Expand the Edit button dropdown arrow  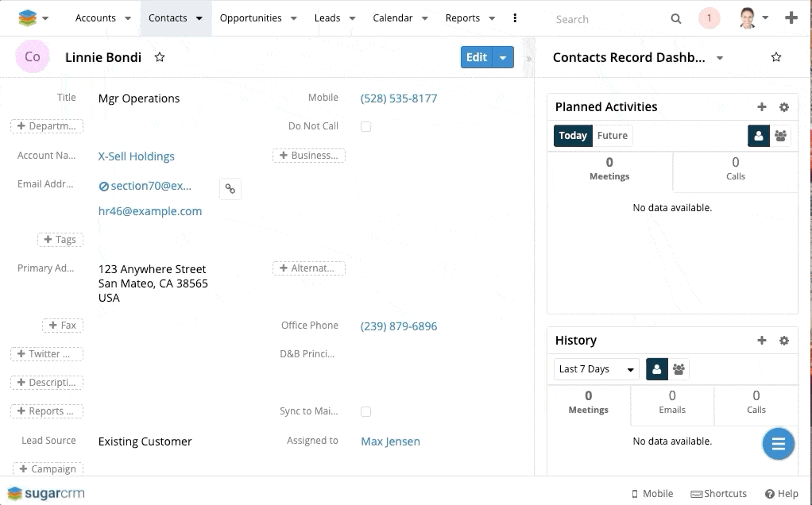(503, 57)
